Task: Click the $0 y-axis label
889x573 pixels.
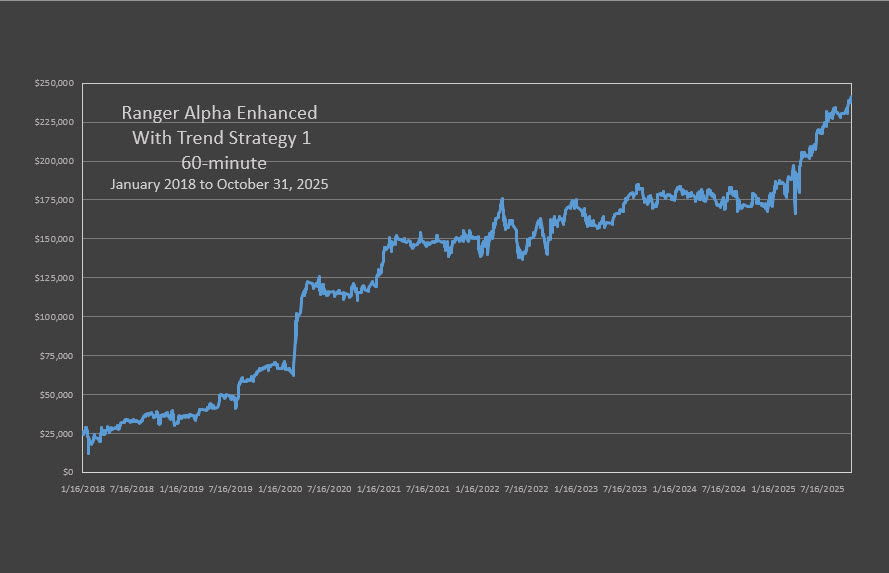Action: 68,473
